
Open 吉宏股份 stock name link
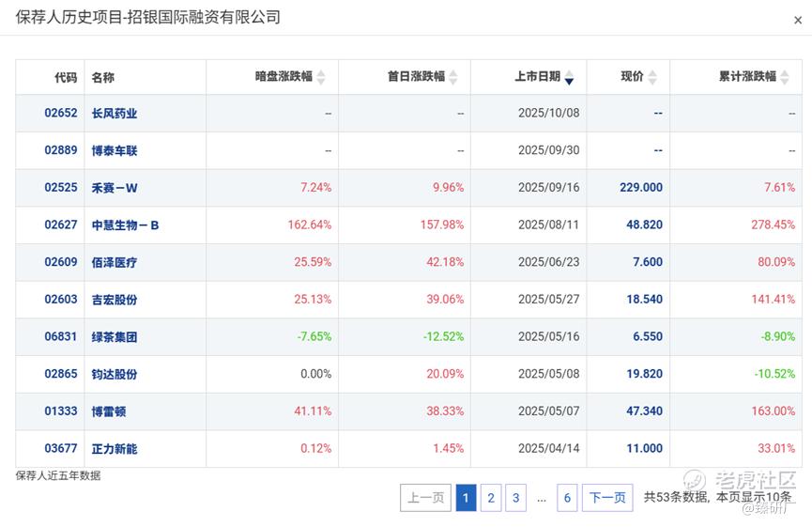tap(115, 300)
